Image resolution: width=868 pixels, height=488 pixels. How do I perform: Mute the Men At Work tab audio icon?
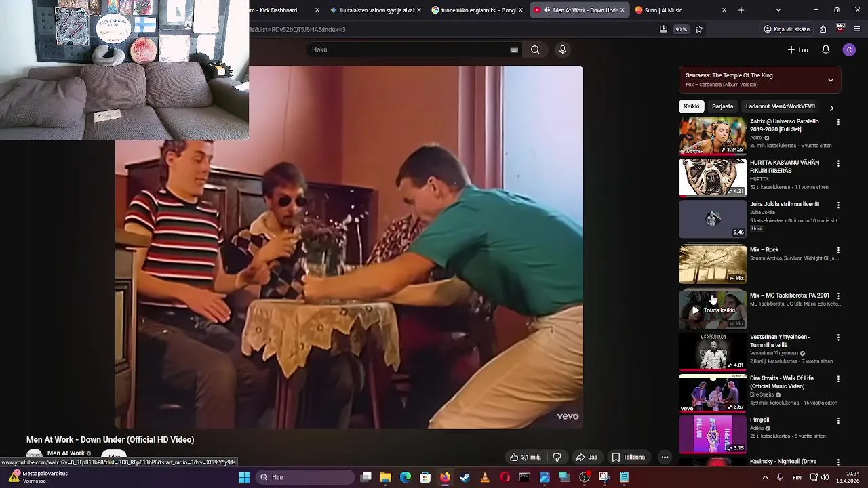[x=547, y=10]
